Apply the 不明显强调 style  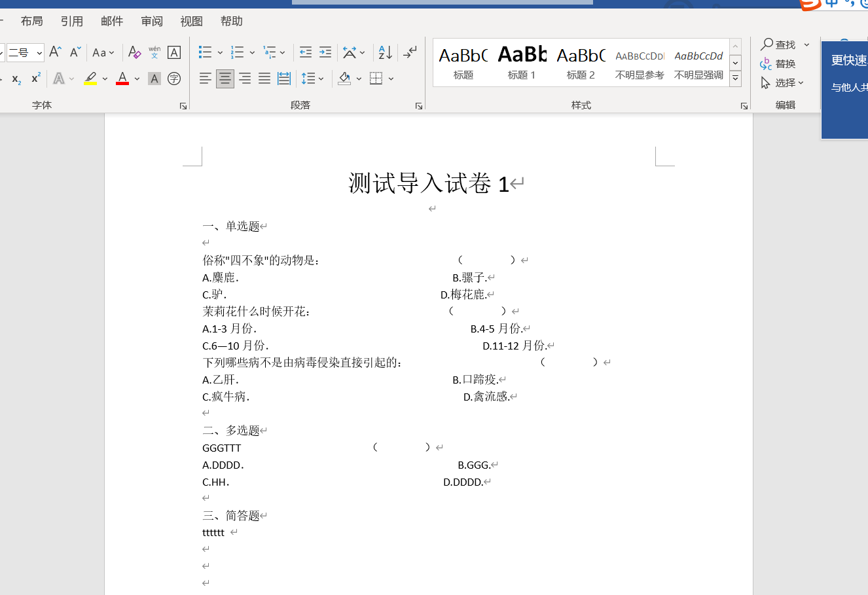click(698, 63)
